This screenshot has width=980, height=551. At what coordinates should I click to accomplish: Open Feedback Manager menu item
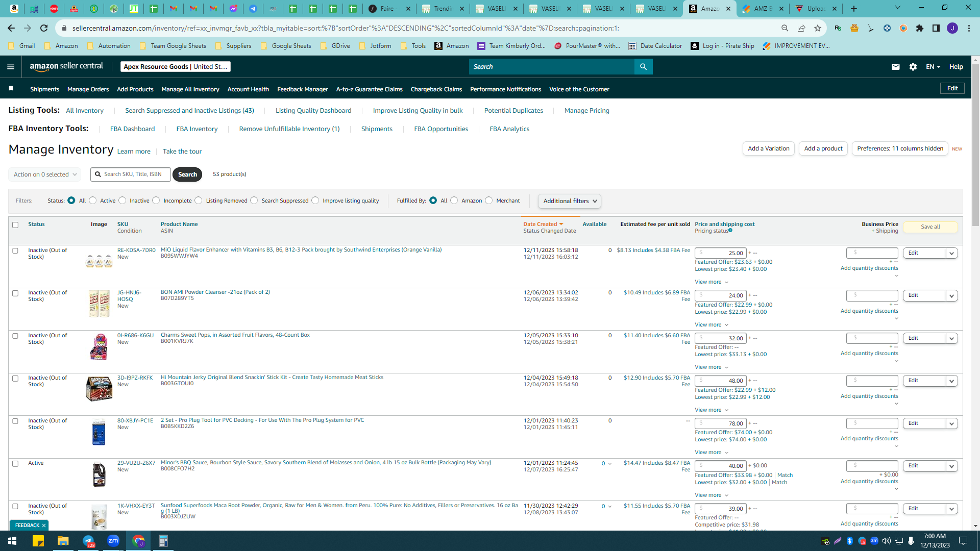[303, 89]
